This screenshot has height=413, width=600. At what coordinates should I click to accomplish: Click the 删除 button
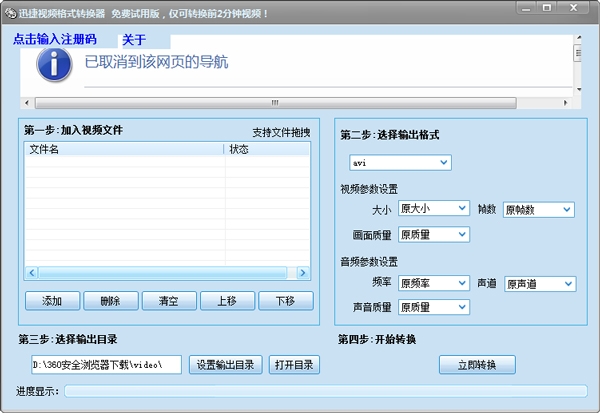click(x=110, y=301)
